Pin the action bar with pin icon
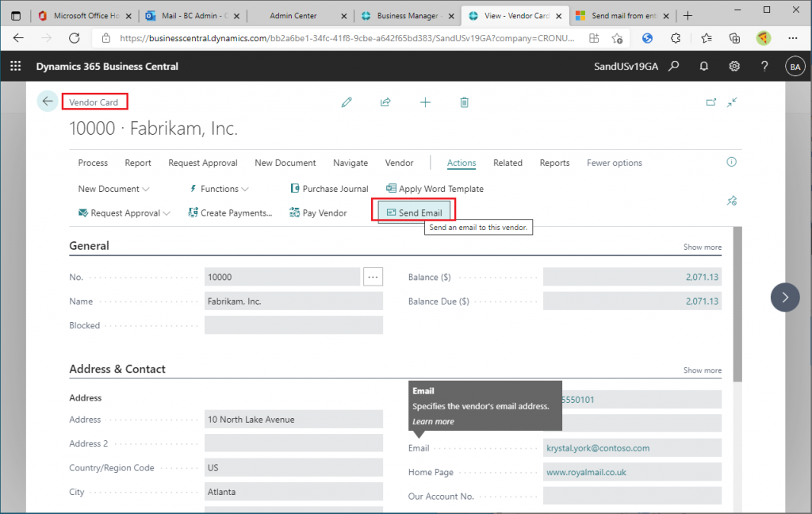Viewport: 812px width, 514px height. coord(732,201)
